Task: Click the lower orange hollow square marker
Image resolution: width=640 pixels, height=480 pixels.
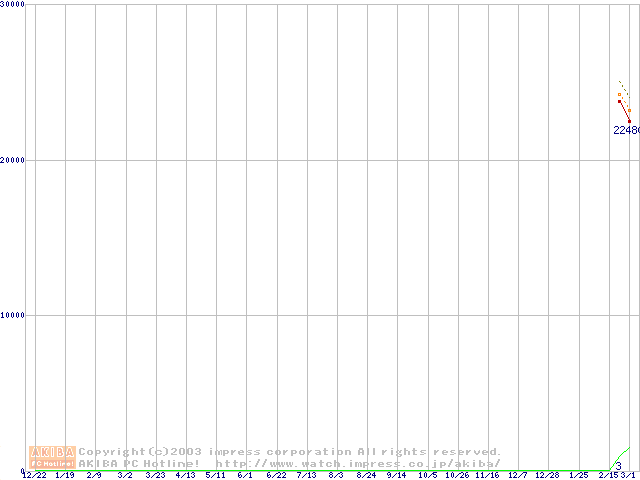Action: coord(629,110)
